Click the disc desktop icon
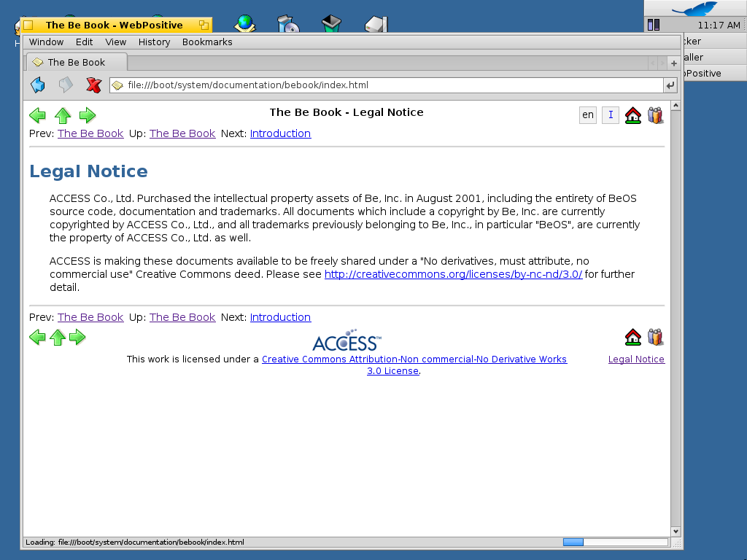This screenshot has width=747, height=560. (x=288, y=24)
